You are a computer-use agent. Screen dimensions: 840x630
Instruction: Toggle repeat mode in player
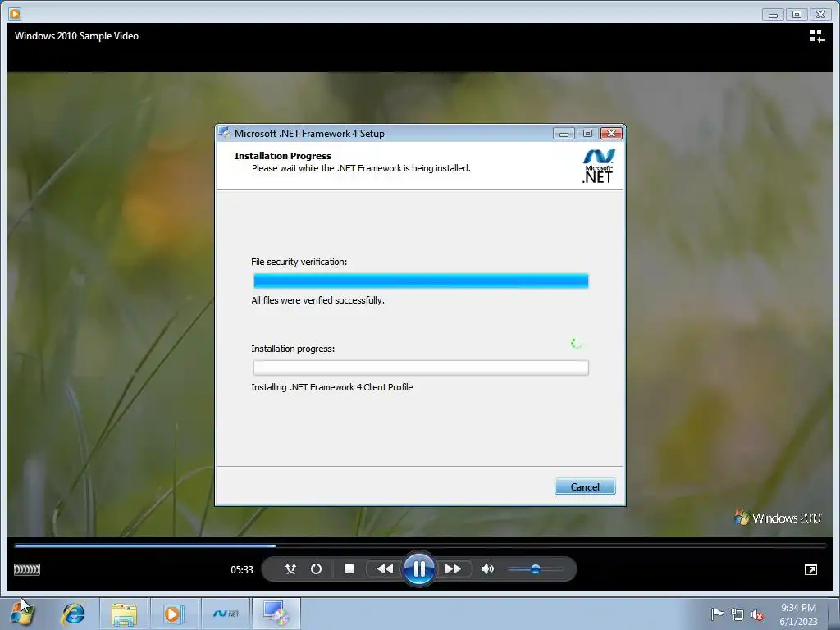coord(316,568)
